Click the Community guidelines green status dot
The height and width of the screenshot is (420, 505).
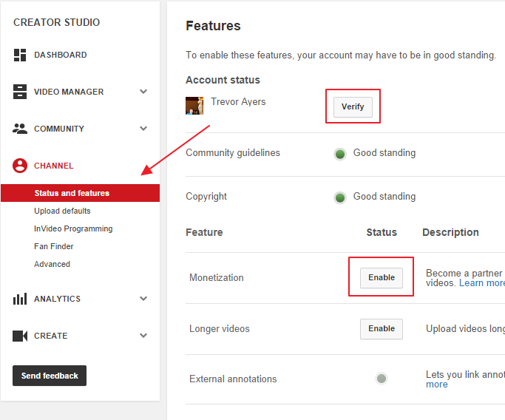[340, 154]
